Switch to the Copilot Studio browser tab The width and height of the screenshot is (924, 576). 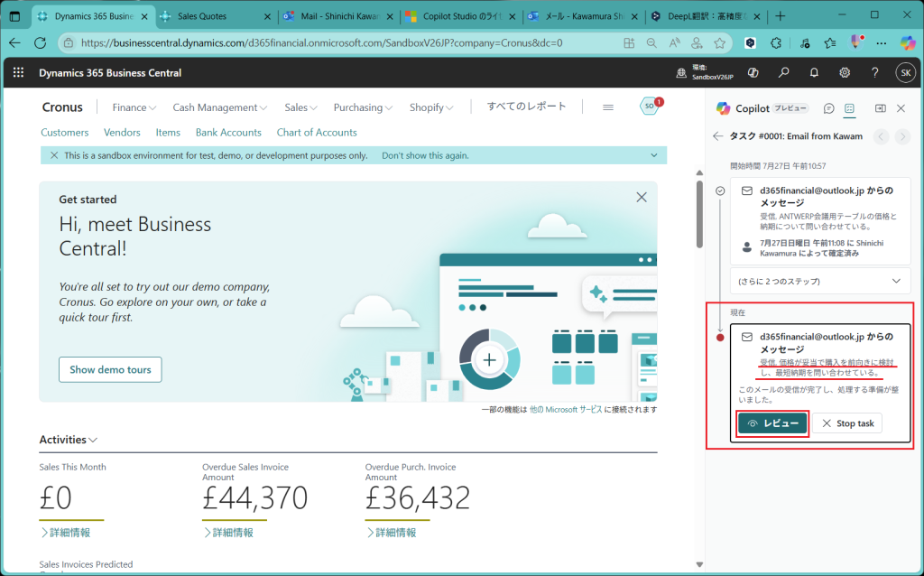[461, 16]
